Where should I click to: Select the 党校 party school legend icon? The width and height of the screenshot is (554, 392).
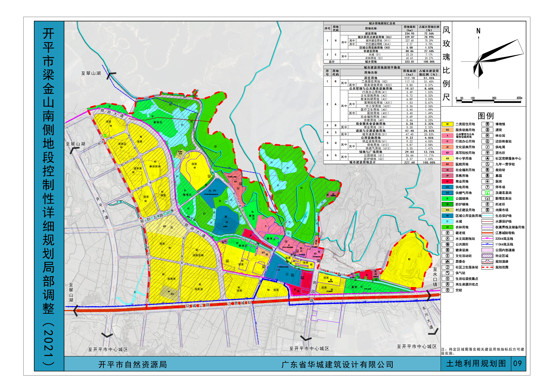coord(448,290)
